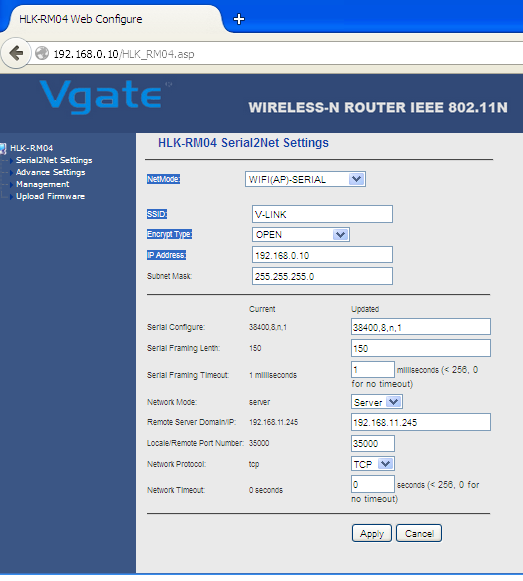Click the Network Protocol label
The width and height of the screenshot is (523, 581).
click(176, 464)
